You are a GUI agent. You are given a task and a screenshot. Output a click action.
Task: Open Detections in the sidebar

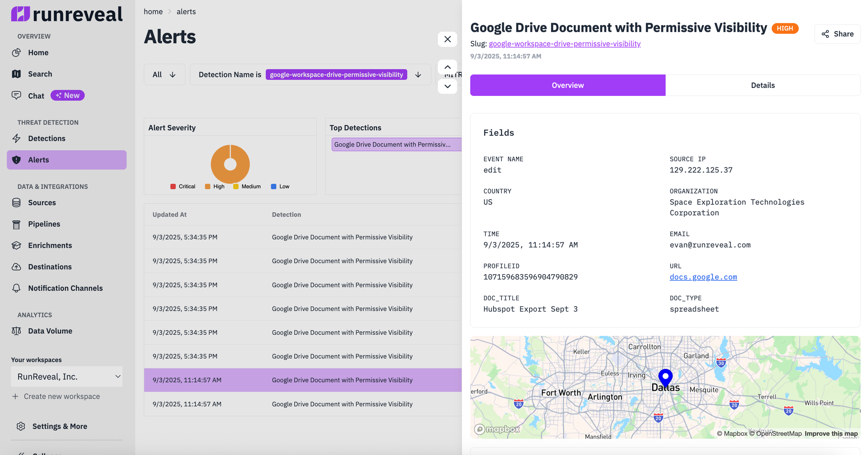point(67,138)
